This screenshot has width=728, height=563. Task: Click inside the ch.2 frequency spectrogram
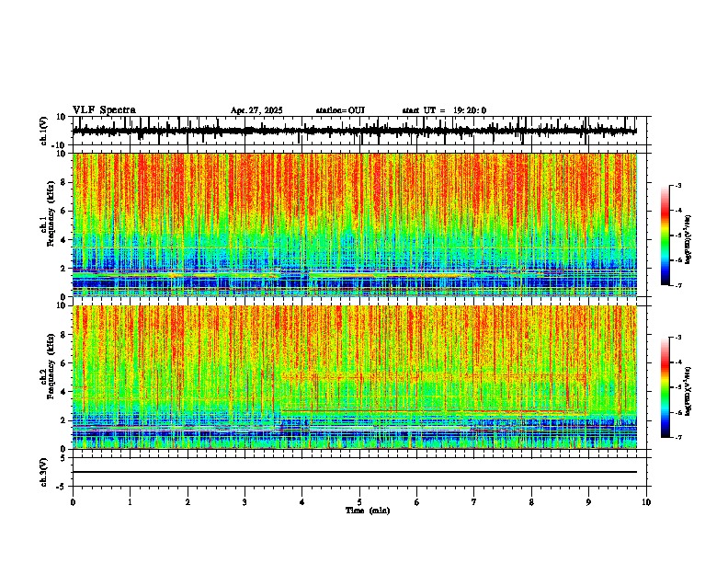point(354,377)
